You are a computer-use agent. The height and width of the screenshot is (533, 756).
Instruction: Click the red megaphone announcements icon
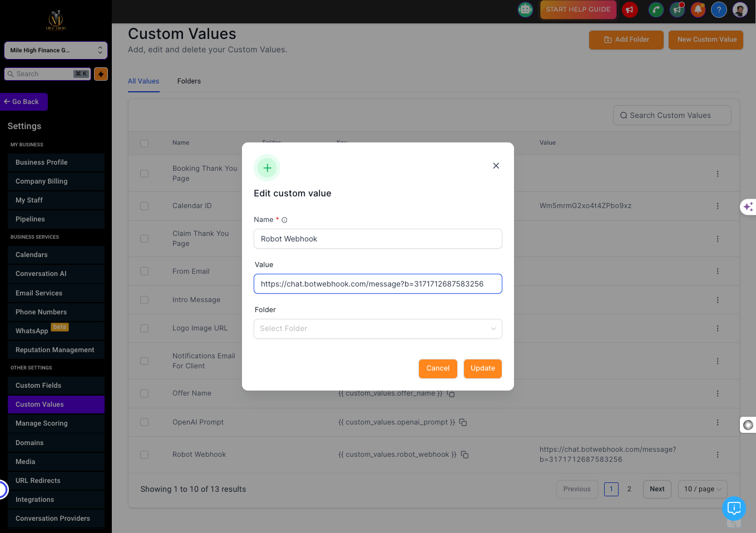tap(630, 9)
